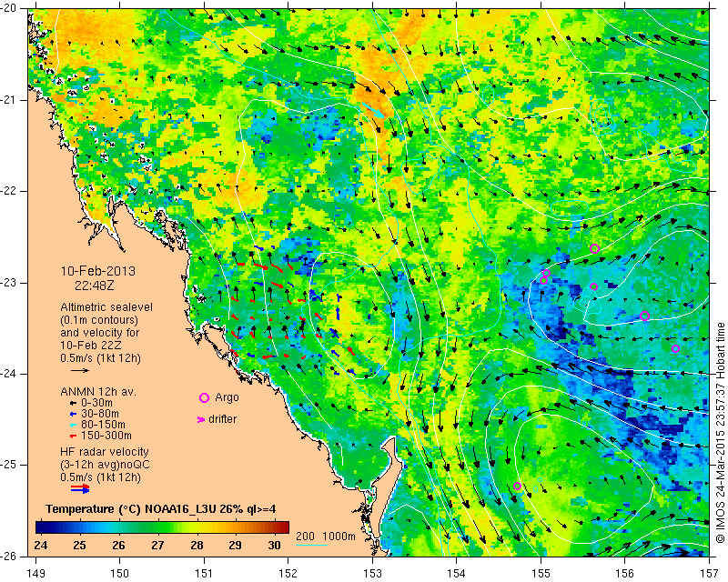Click the '30-80m' depth label
Image resolution: width=728 pixels, height=582 pixels.
(100, 414)
